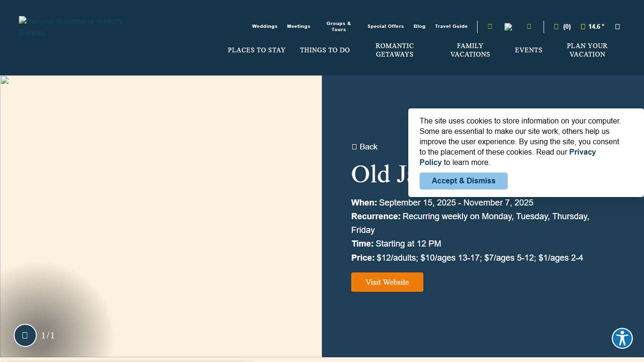Image resolution: width=644 pixels, height=362 pixels.
Task: Select Romantic Getaways in the navigation
Action: click(x=395, y=50)
